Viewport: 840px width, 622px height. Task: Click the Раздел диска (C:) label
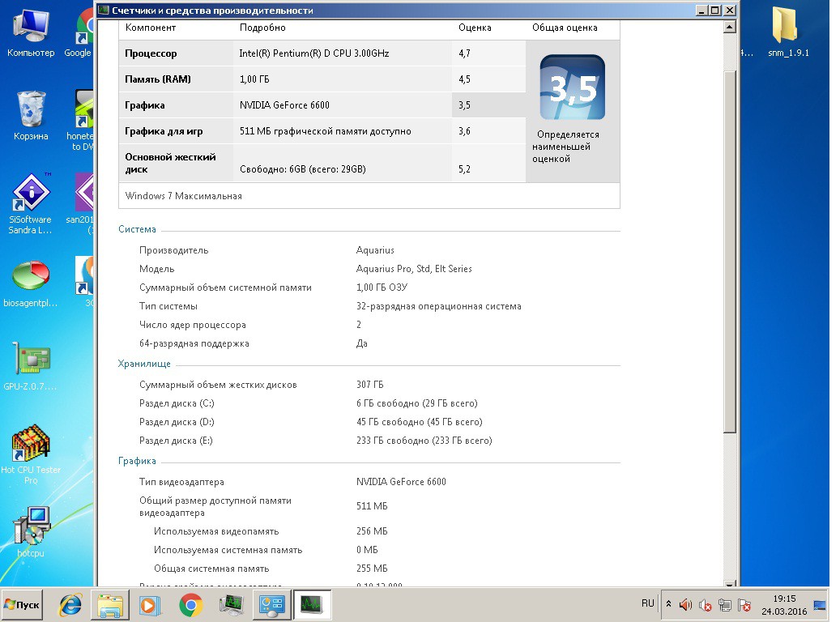click(177, 403)
